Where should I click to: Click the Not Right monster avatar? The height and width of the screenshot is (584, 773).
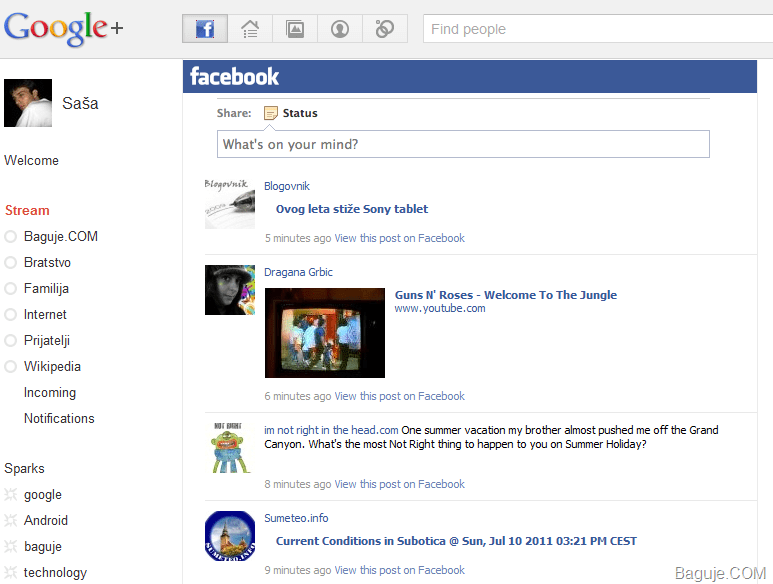[229, 447]
